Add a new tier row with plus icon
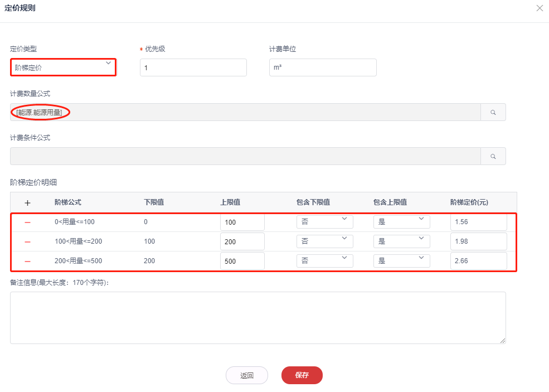The height and width of the screenshot is (392, 549). 27,202
